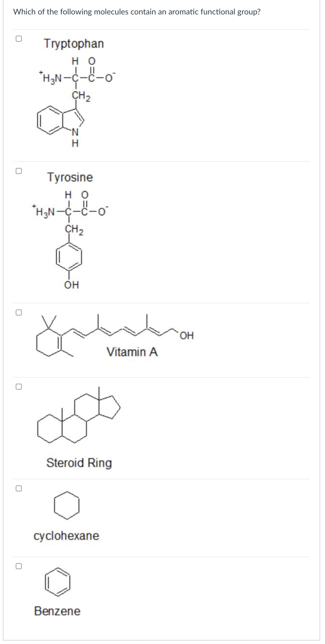Click the Steroid Ring label text
Viewport: 325px width, 644px height.
pyautogui.click(x=79, y=463)
